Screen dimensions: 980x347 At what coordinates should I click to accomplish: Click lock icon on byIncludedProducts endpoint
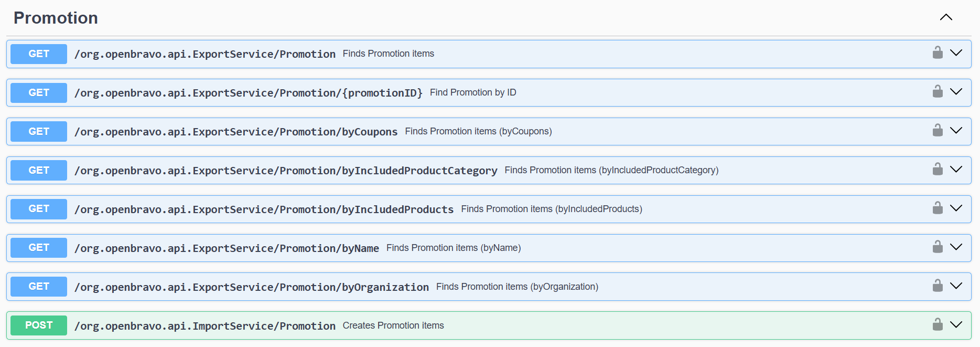pos(938,208)
